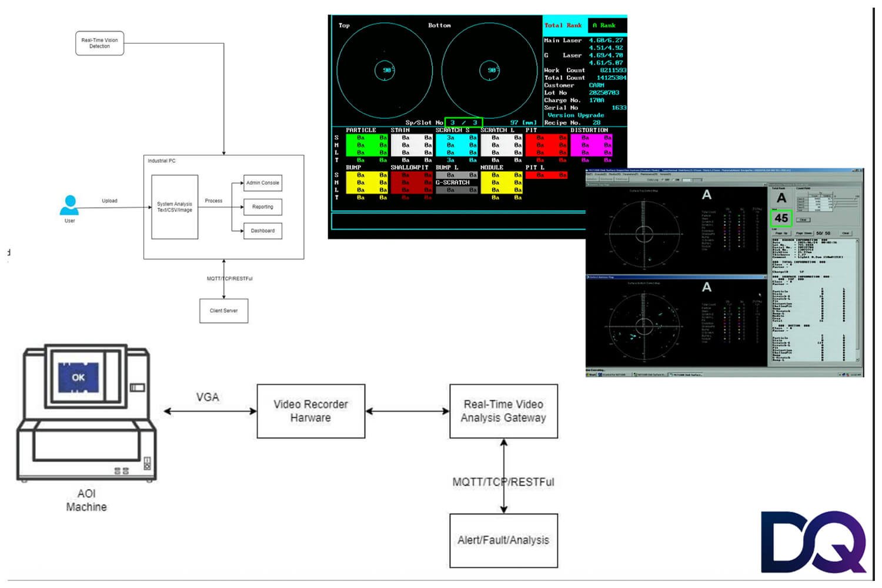Select the Admin Console box
The width and height of the screenshot is (882, 588).
262,183
